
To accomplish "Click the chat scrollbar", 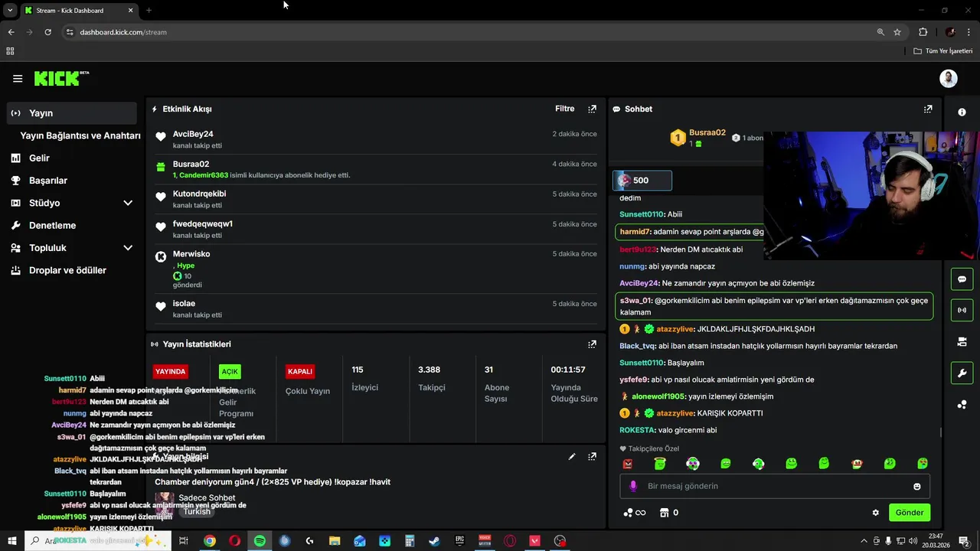I will [x=941, y=432].
